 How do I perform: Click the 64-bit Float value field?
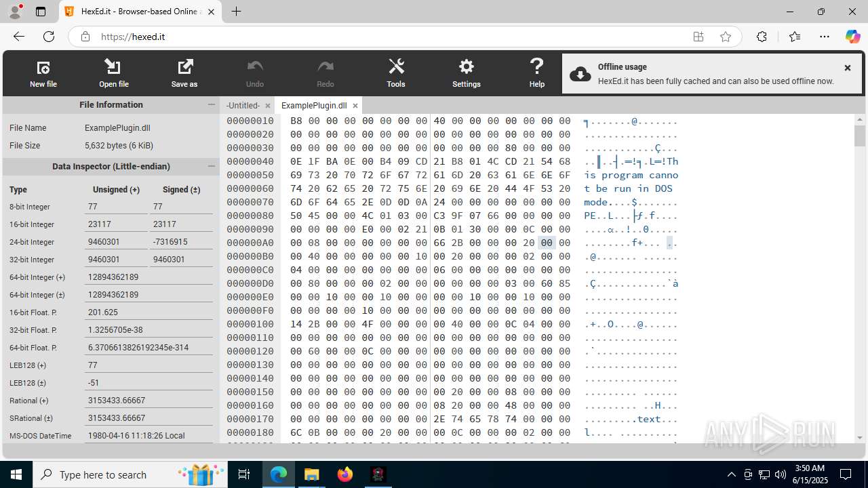(x=148, y=348)
